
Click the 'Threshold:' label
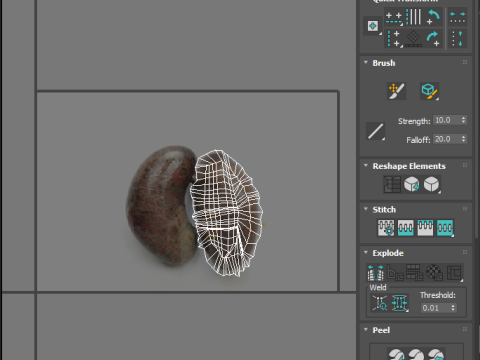coord(438,295)
